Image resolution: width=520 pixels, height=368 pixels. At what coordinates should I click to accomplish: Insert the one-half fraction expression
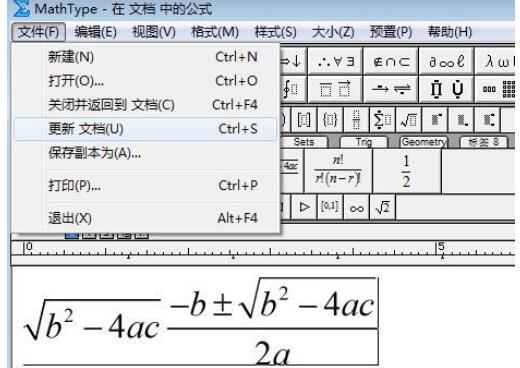point(407,171)
